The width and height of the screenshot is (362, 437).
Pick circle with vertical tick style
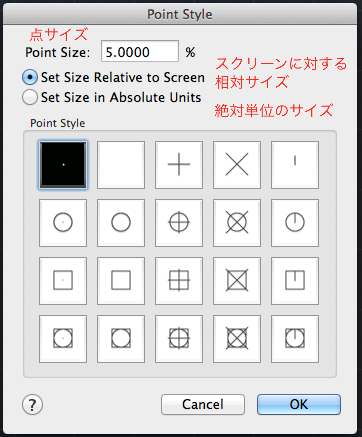295,223
